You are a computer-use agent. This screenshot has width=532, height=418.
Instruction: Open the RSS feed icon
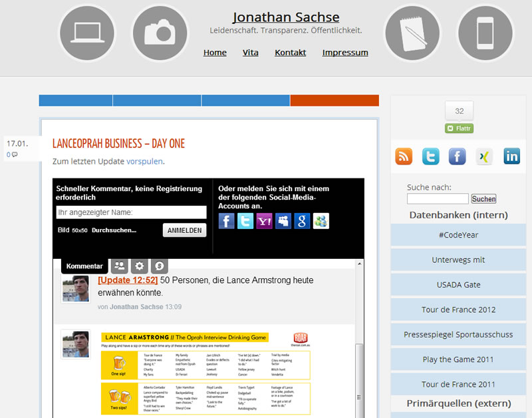404,156
